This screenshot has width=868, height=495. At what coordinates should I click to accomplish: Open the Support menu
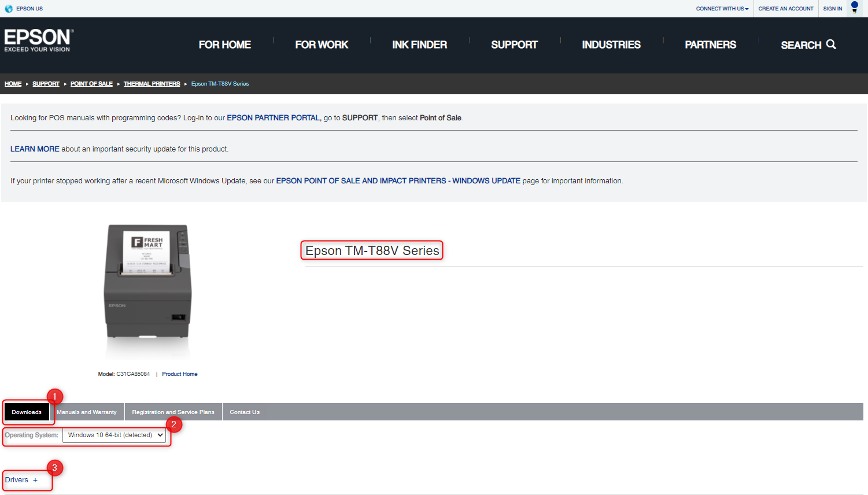pyautogui.click(x=515, y=45)
